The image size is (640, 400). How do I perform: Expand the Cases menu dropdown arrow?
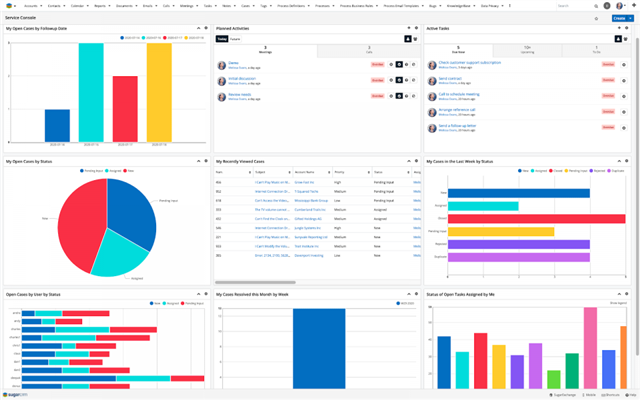(254, 6)
